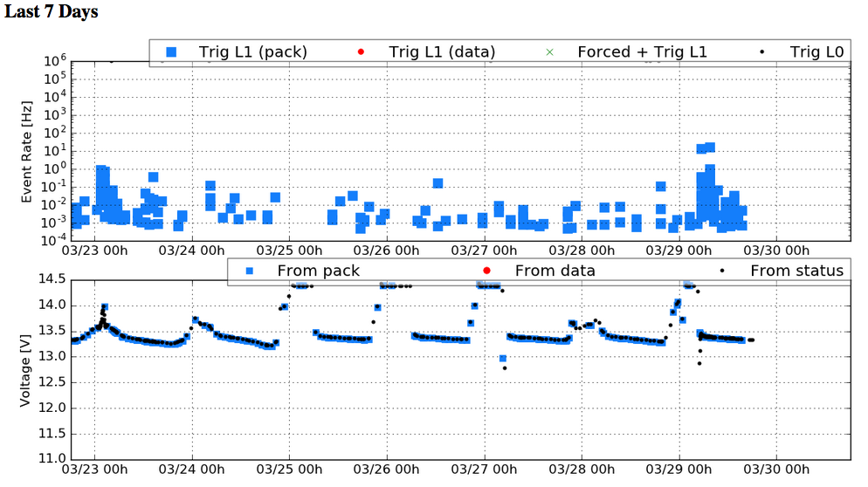The image size is (868, 487).
Task: Select the "Last 7 Days" heading
Action: point(51,11)
